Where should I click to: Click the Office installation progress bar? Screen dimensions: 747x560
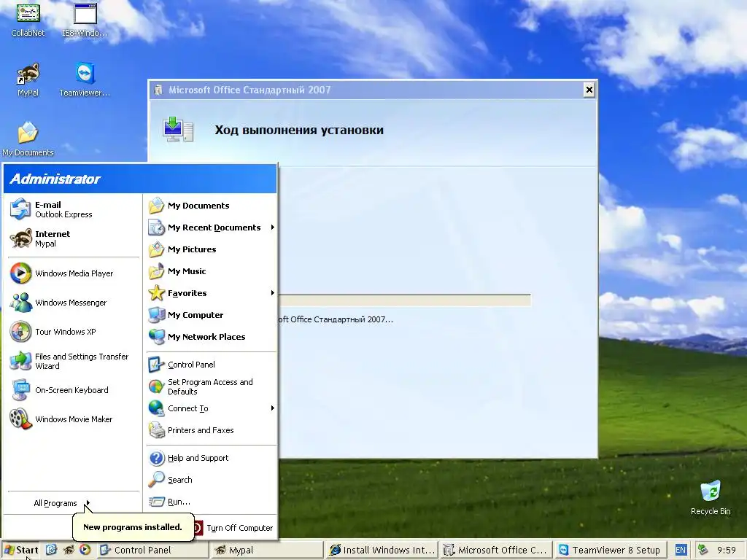[x=404, y=300]
